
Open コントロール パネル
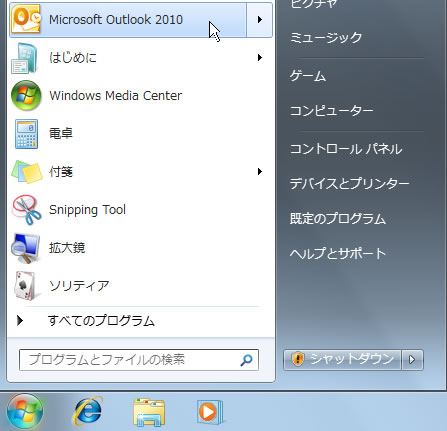click(346, 149)
